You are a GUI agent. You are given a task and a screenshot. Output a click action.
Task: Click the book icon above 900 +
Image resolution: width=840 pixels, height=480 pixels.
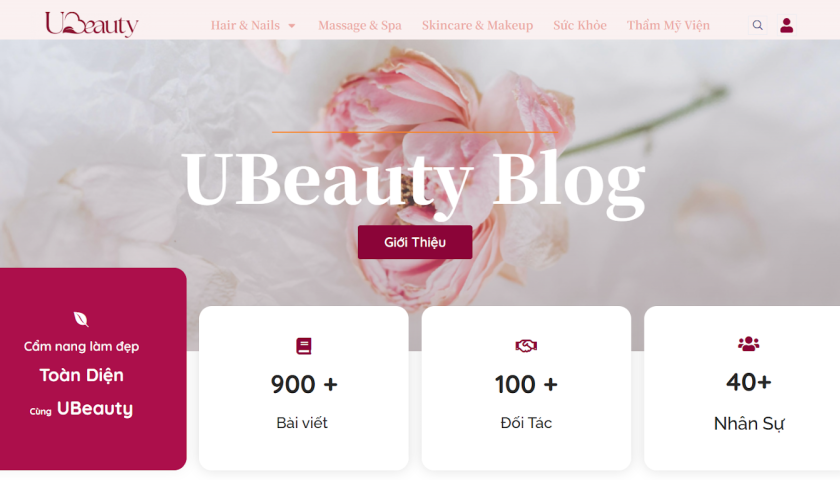[x=304, y=346]
